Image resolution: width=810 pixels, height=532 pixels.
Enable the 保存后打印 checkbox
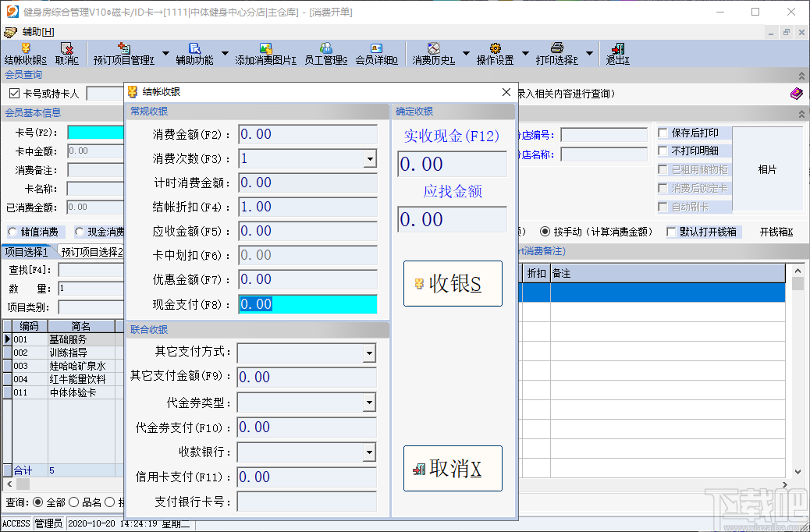pos(664,133)
